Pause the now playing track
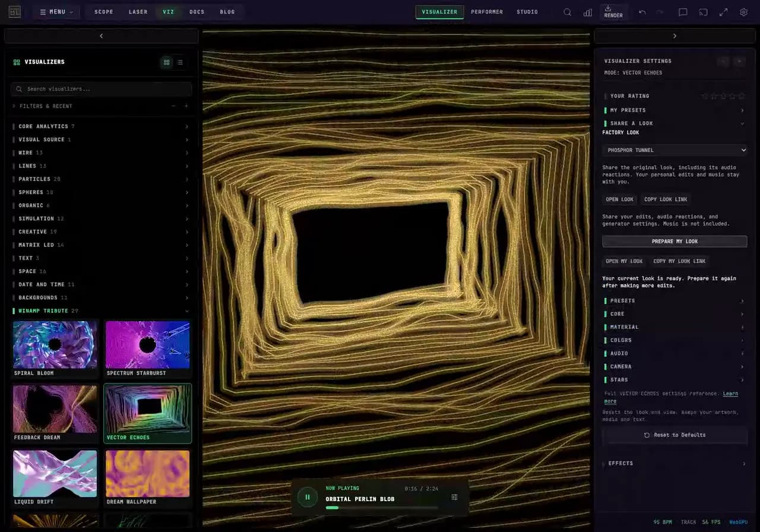760x532 pixels. point(308,497)
